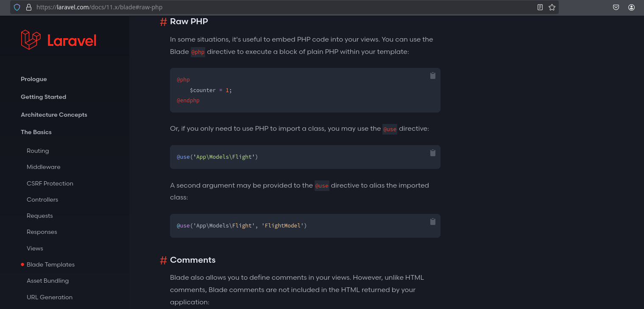Viewport: 644px width, 309px height.
Task: Click the inline @use code in 'import a class' sentence
Action: (x=390, y=129)
